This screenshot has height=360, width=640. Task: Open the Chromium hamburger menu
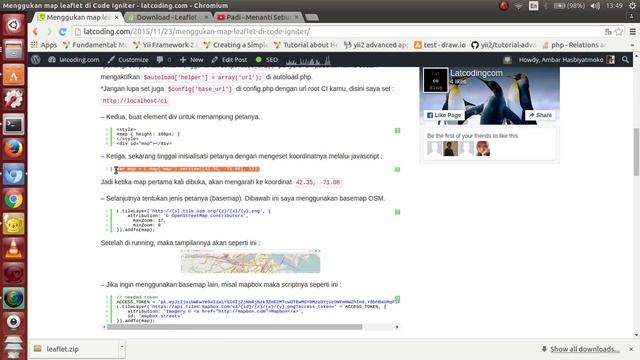pos(633,31)
